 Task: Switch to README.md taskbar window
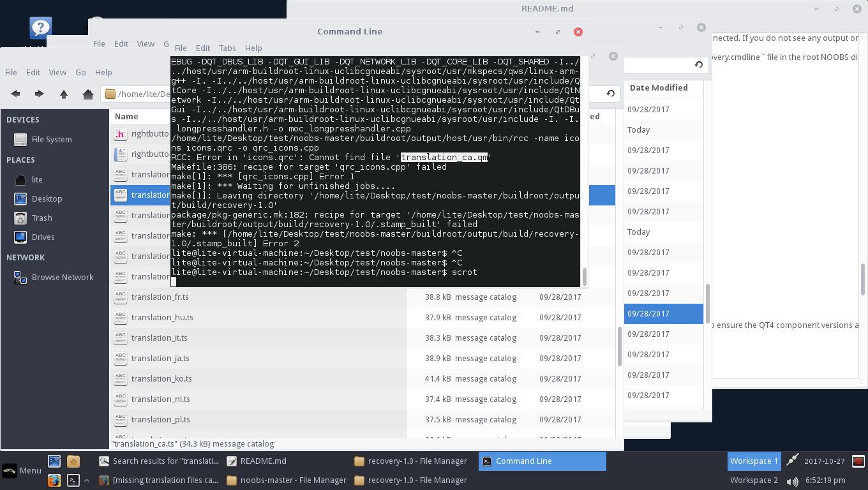click(x=287, y=461)
